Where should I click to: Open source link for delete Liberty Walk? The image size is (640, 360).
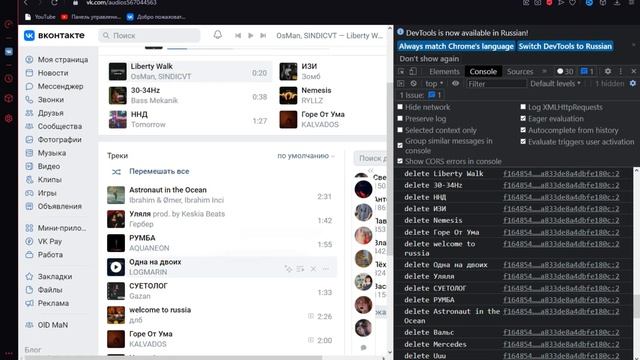[x=561, y=174]
